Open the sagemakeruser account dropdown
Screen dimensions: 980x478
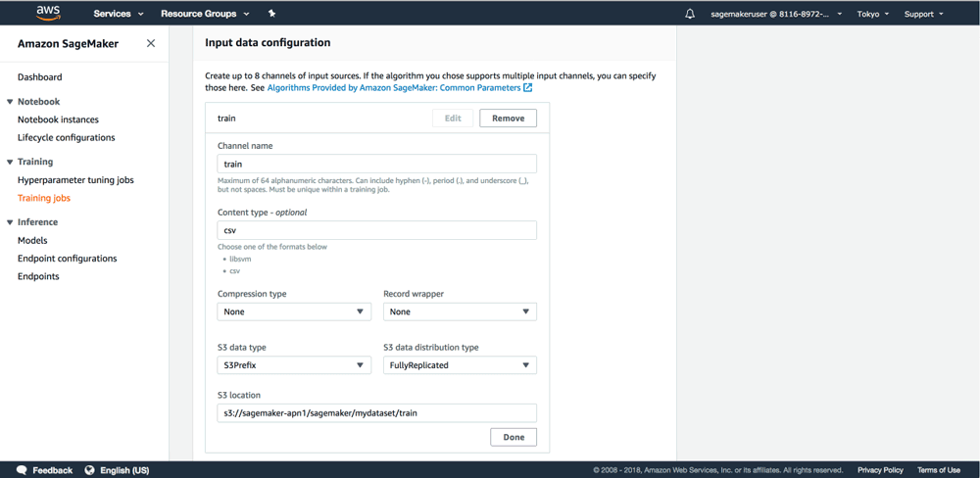click(x=776, y=14)
